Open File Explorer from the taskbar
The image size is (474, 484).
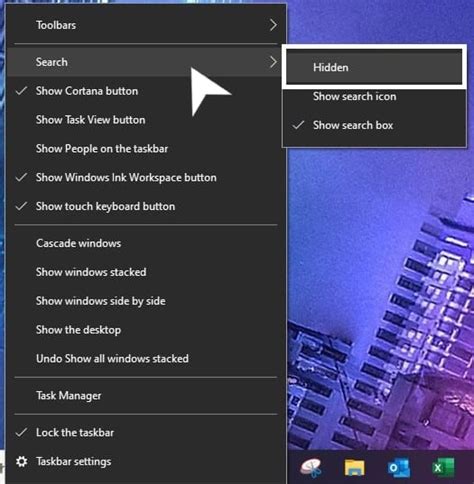point(354,467)
